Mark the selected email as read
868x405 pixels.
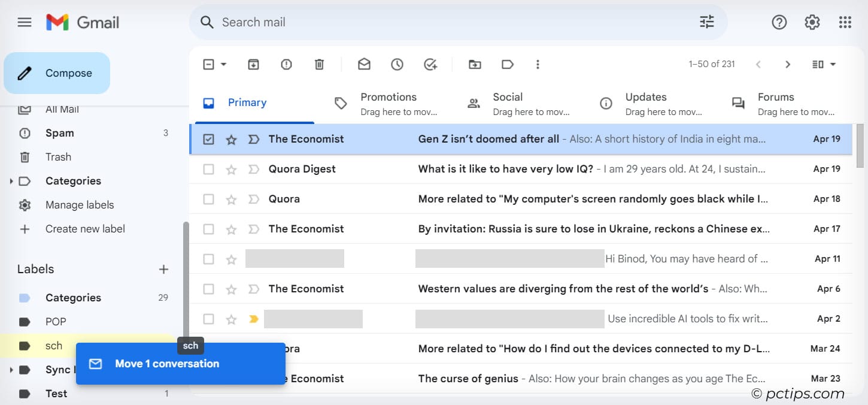point(363,64)
